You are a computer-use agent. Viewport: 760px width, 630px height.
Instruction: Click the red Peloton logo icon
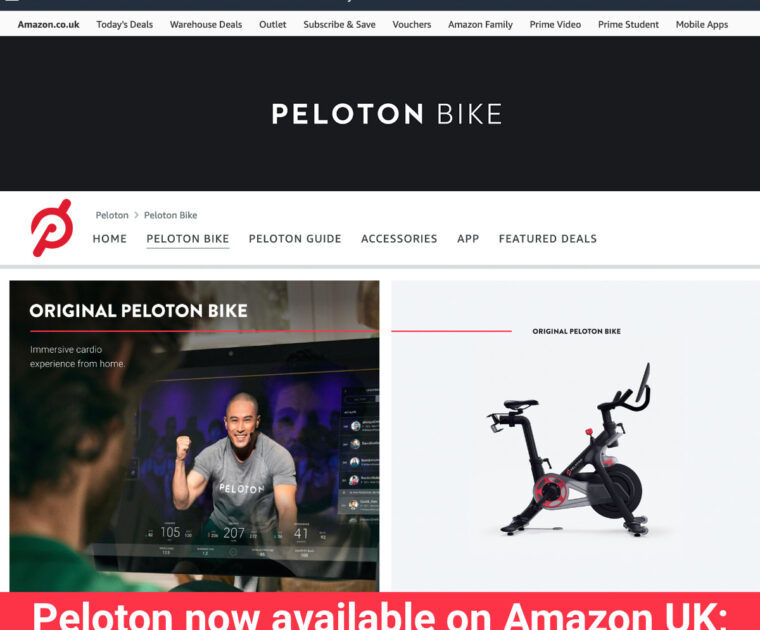click(x=52, y=228)
